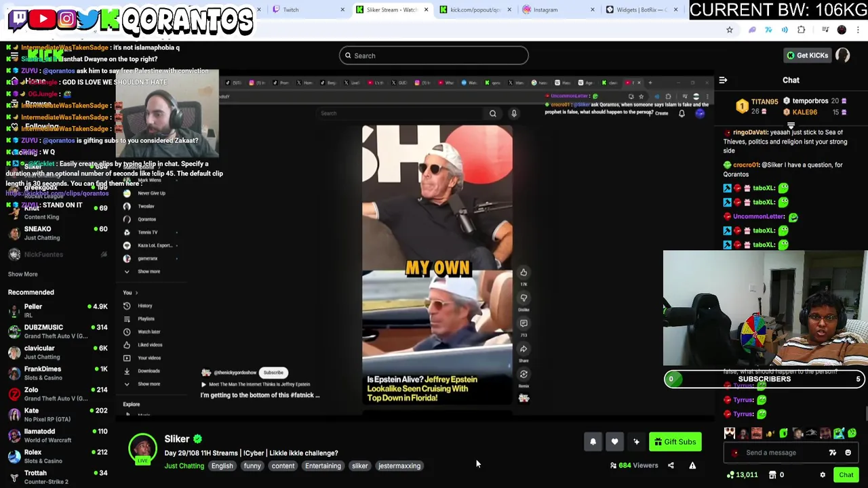Focus the Kick Search field
The height and width of the screenshot is (488, 868).
(434, 56)
